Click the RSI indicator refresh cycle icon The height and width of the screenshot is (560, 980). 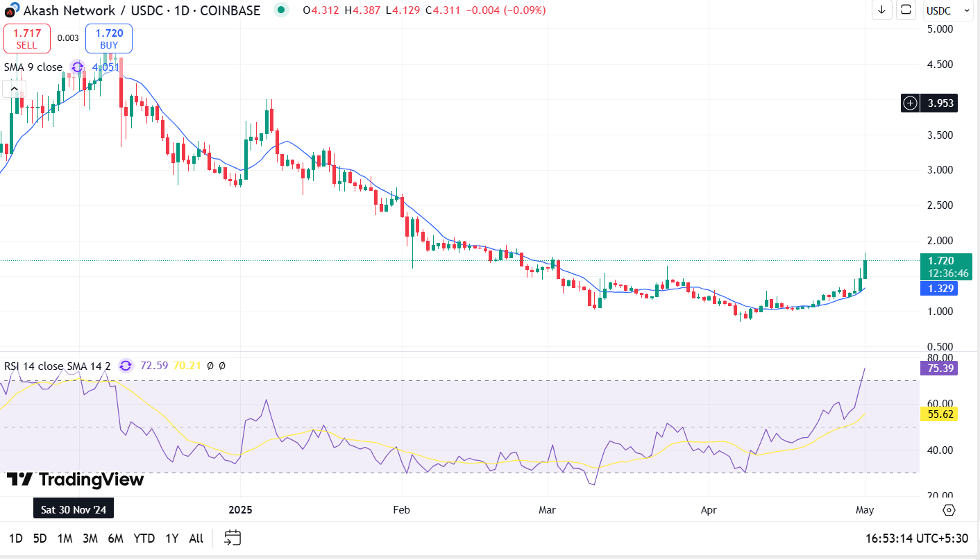coord(126,365)
